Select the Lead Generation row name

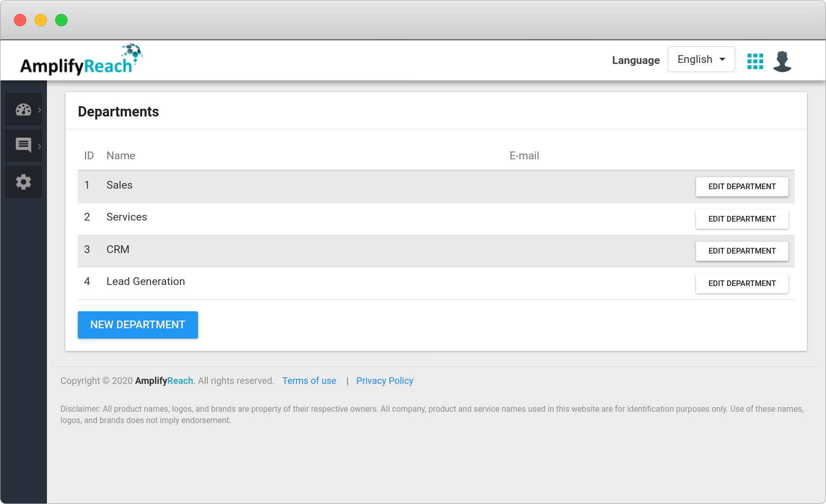tap(145, 281)
